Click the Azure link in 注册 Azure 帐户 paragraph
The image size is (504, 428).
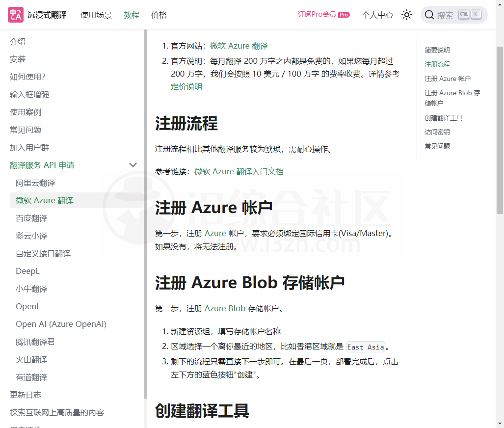click(215, 234)
